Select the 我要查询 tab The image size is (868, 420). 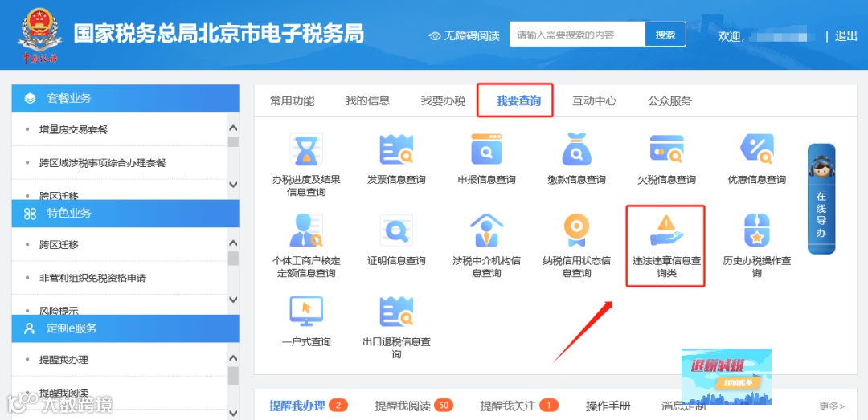(518, 100)
